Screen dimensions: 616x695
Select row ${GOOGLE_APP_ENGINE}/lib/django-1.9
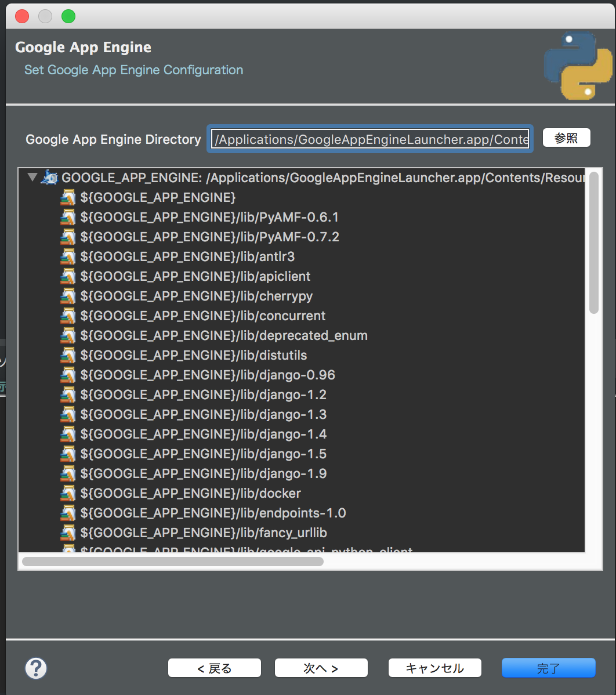[204, 473]
